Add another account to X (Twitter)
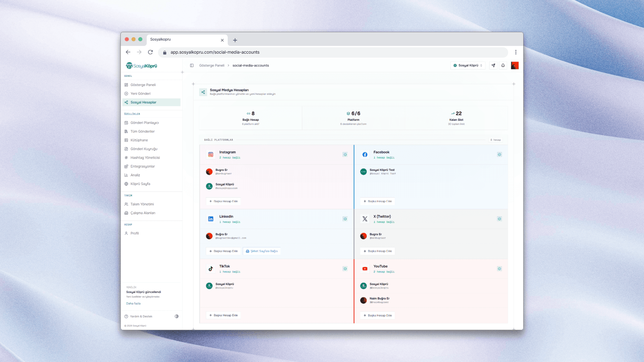The image size is (644, 362). click(x=378, y=251)
